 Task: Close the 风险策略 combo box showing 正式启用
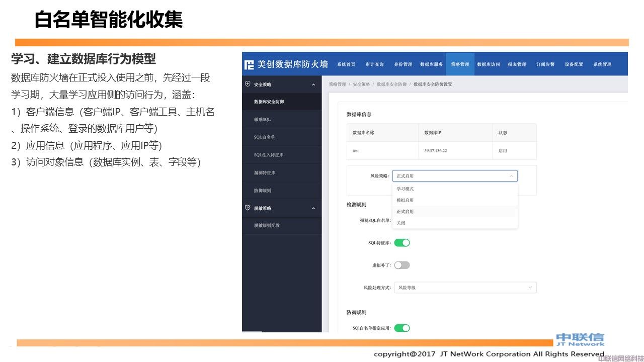[455, 176]
